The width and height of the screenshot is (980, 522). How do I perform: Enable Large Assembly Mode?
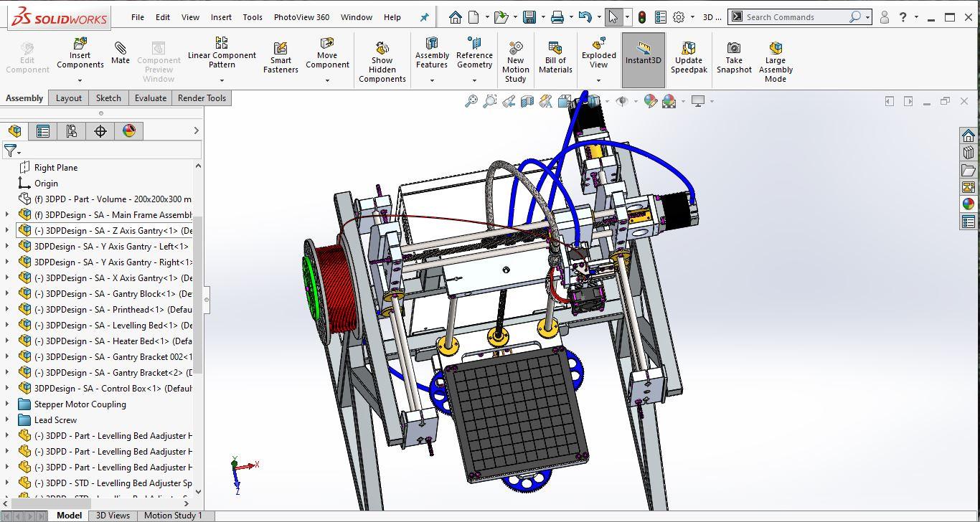[x=776, y=56]
